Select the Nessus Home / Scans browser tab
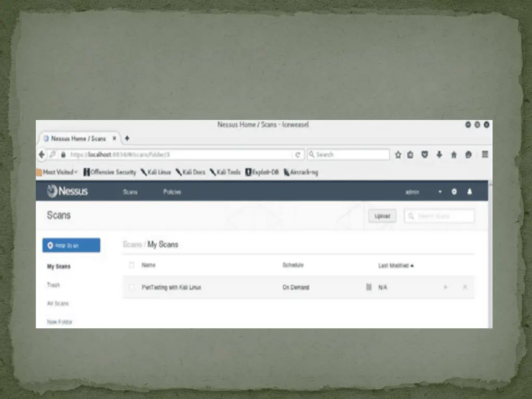 (78, 138)
